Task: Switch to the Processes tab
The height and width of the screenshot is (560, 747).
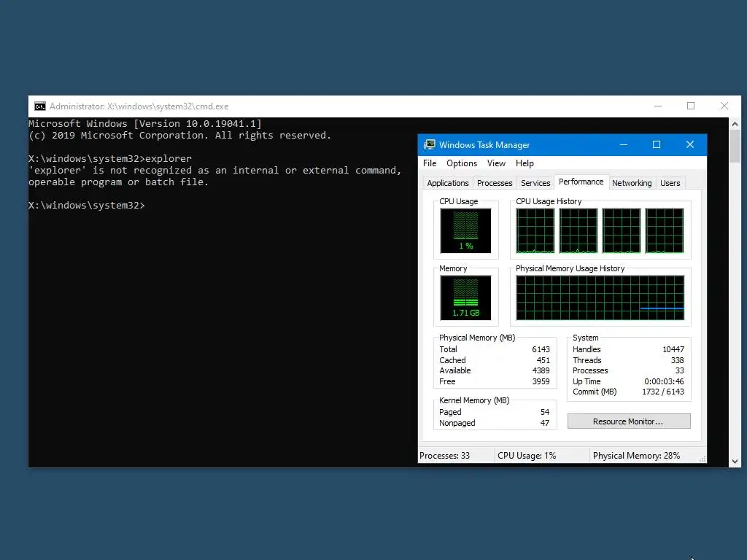Action: click(x=495, y=183)
